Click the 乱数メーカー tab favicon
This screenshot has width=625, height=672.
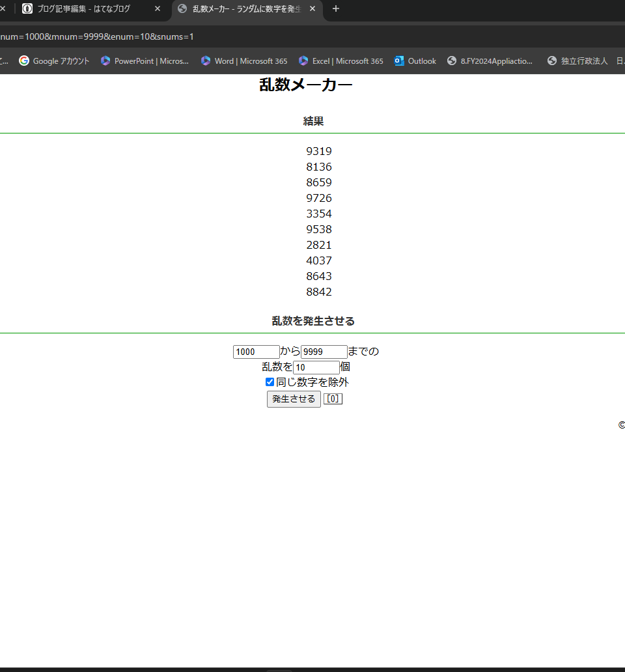(x=182, y=8)
